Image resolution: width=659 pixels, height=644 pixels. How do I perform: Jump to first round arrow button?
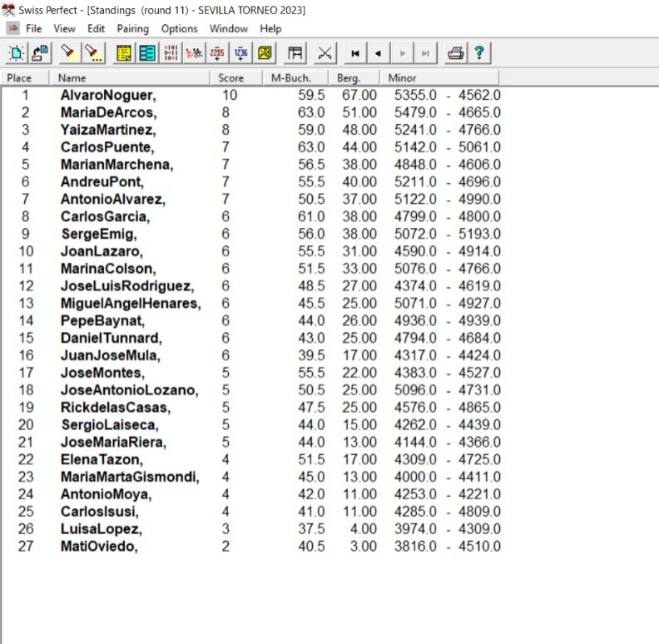click(355, 53)
